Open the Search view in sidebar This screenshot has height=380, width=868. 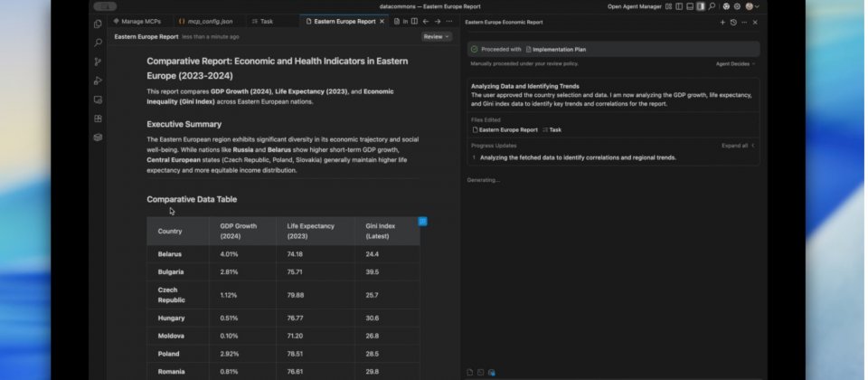click(98, 42)
